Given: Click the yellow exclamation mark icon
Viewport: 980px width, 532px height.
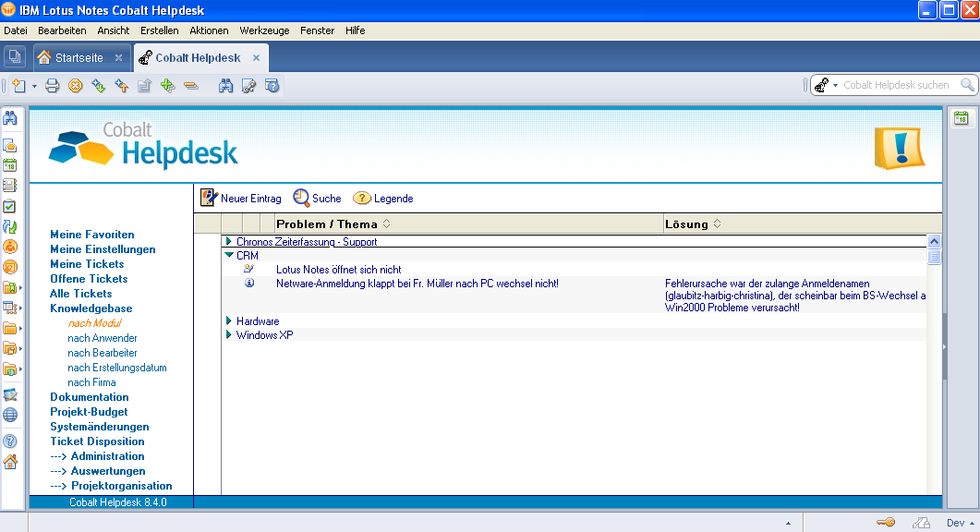Looking at the screenshot, I should pyautogui.click(x=900, y=148).
